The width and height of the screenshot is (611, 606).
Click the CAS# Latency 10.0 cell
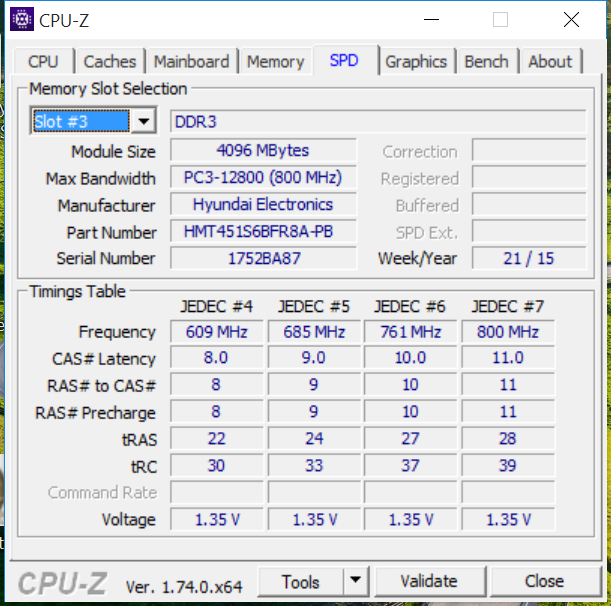point(411,358)
